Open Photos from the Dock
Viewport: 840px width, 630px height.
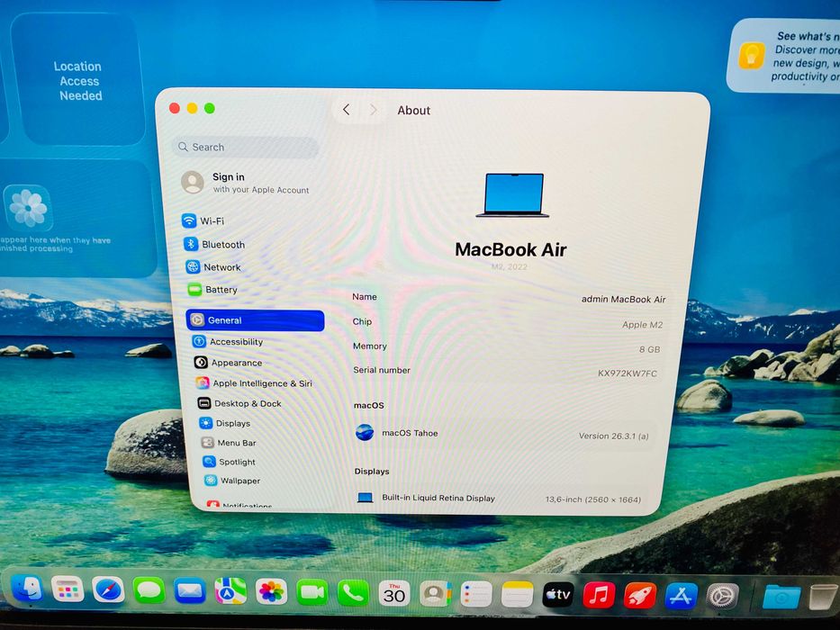click(271, 592)
